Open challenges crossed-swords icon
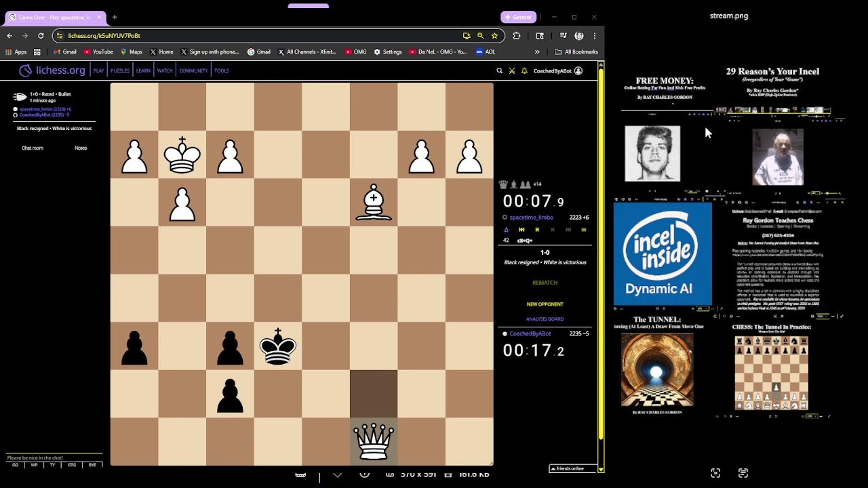Screen dimensions: 868x488 click(512, 70)
